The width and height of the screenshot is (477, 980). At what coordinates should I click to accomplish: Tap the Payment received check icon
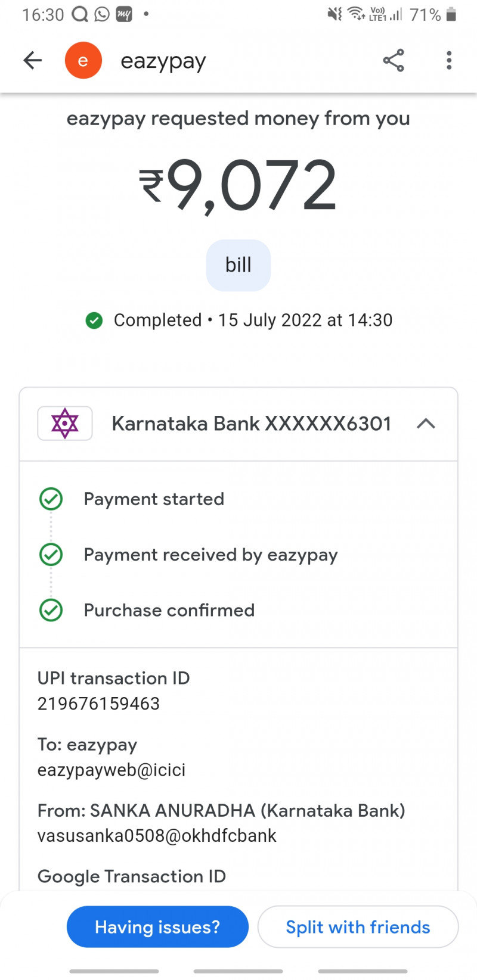point(51,555)
